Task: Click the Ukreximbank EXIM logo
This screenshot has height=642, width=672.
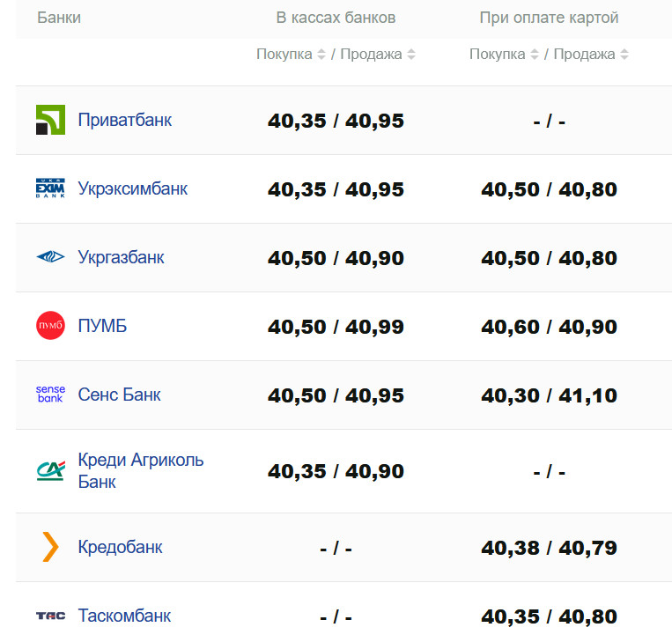Action: [50, 188]
